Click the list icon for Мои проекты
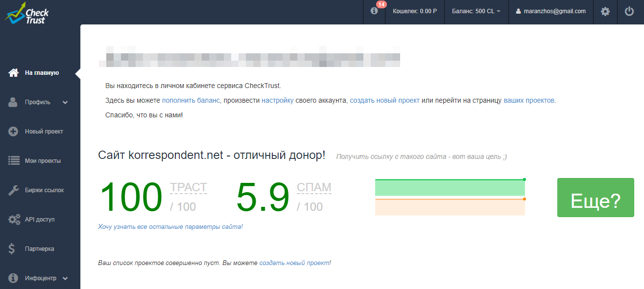Screen dimensions: 644x289 click(x=14, y=161)
